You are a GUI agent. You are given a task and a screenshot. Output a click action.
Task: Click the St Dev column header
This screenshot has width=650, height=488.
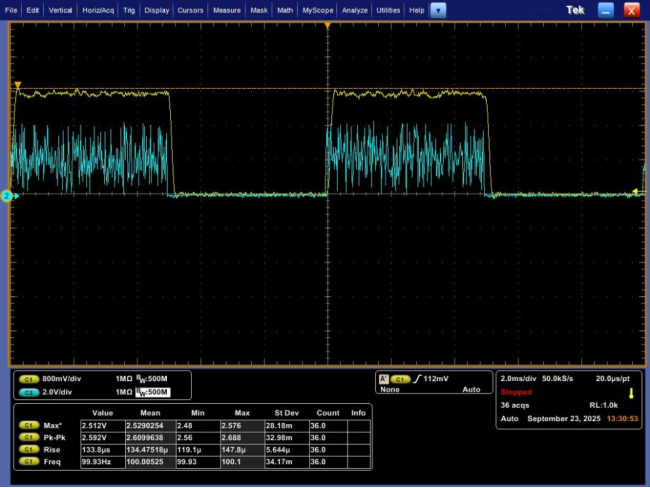pos(286,413)
